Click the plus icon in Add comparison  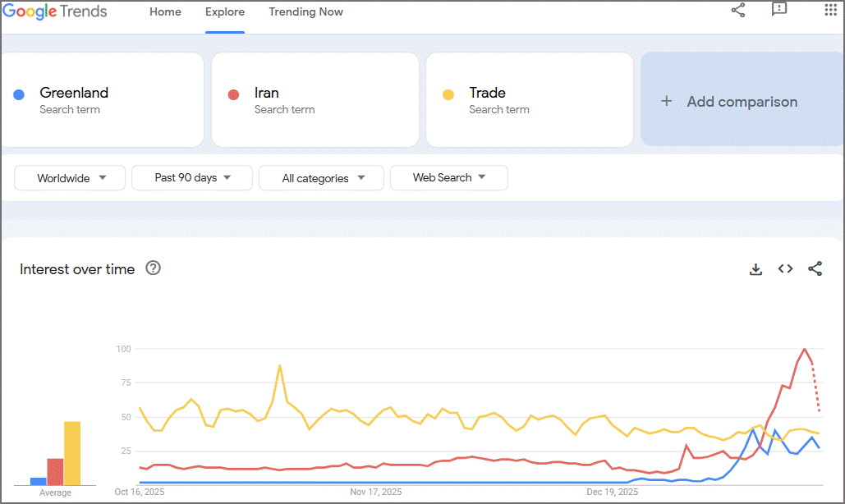click(667, 101)
